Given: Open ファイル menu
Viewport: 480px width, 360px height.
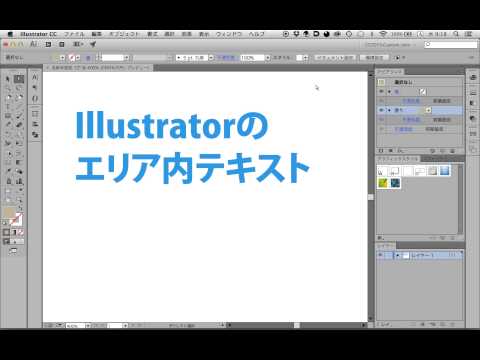Looking at the screenshot, I should point(74,34).
